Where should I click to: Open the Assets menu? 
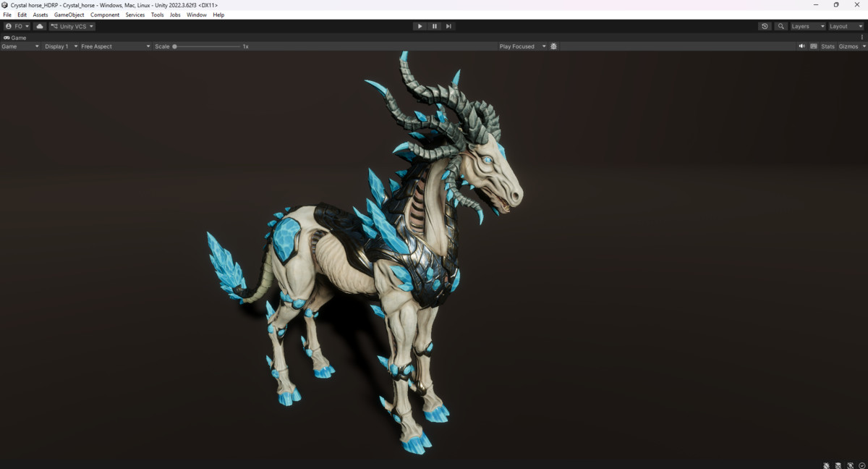pos(41,14)
